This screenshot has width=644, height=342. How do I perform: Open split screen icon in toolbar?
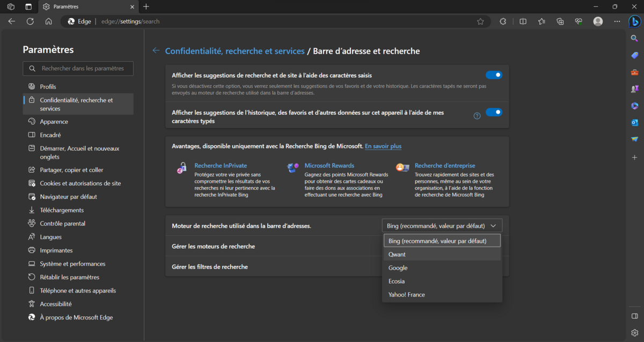pyautogui.click(x=523, y=21)
